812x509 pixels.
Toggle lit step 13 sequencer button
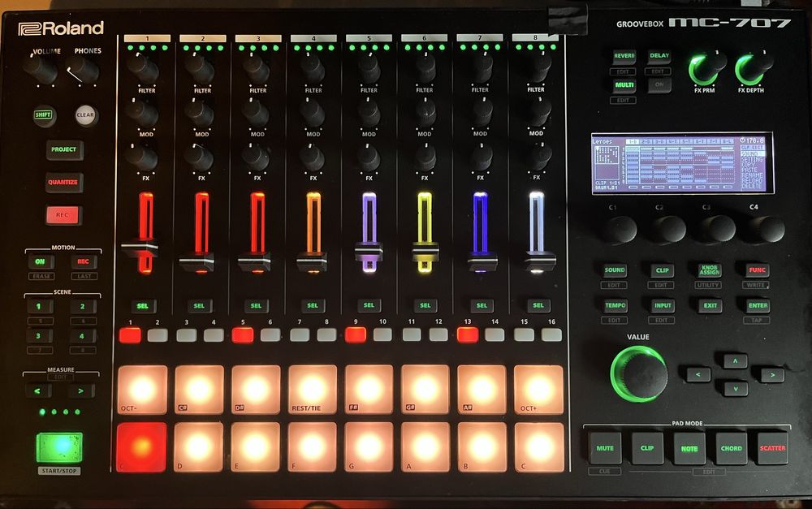[468, 334]
